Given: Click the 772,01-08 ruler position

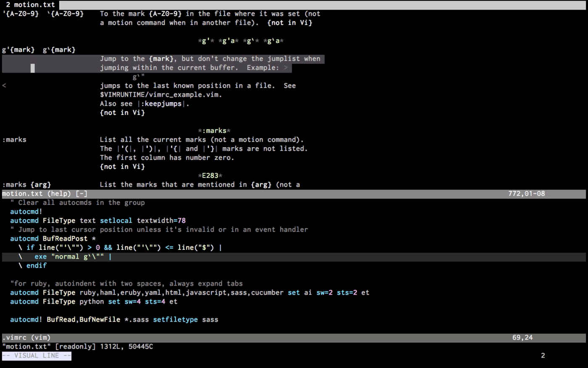Looking at the screenshot, I should point(526,194).
